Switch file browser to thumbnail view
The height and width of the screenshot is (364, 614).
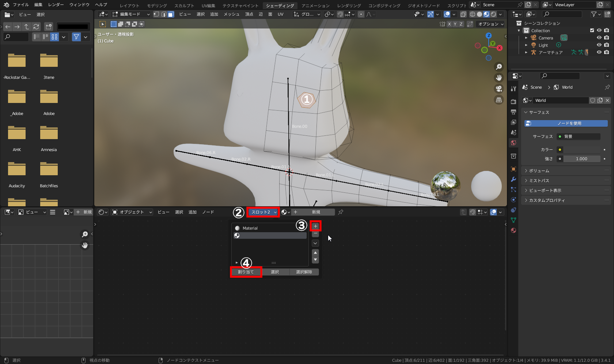point(54,37)
